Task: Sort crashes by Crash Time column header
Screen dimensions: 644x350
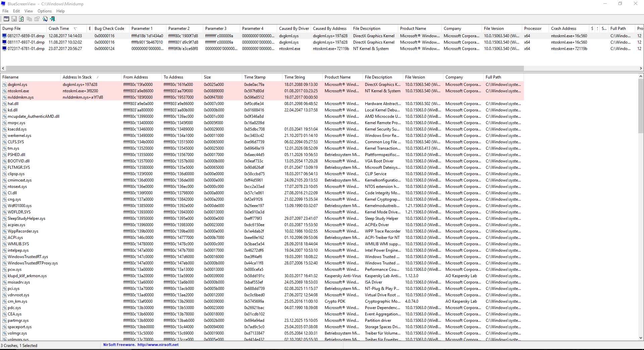Action: [66, 29]
